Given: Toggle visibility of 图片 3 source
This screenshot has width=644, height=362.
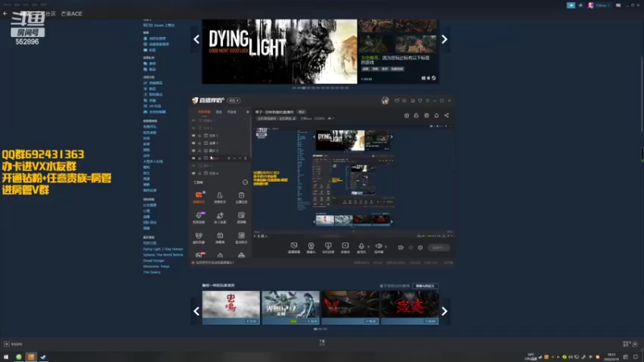Looking at the screenshot, I should (193, 150).
